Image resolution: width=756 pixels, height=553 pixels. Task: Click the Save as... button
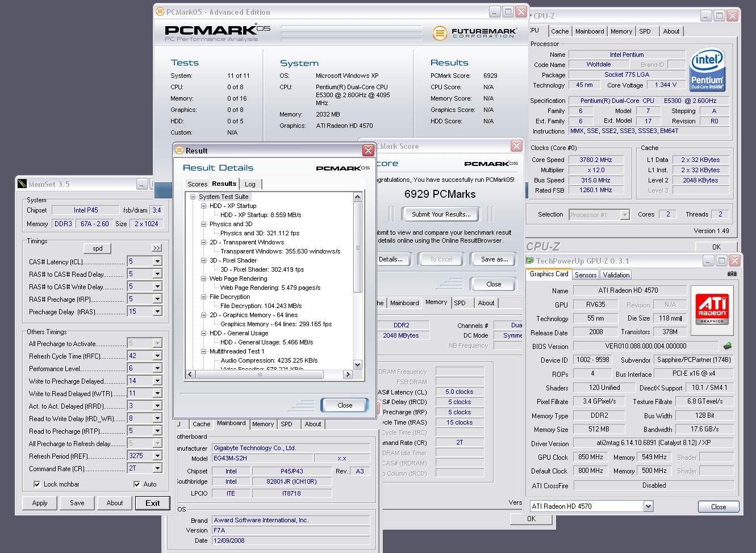(494, 259)
